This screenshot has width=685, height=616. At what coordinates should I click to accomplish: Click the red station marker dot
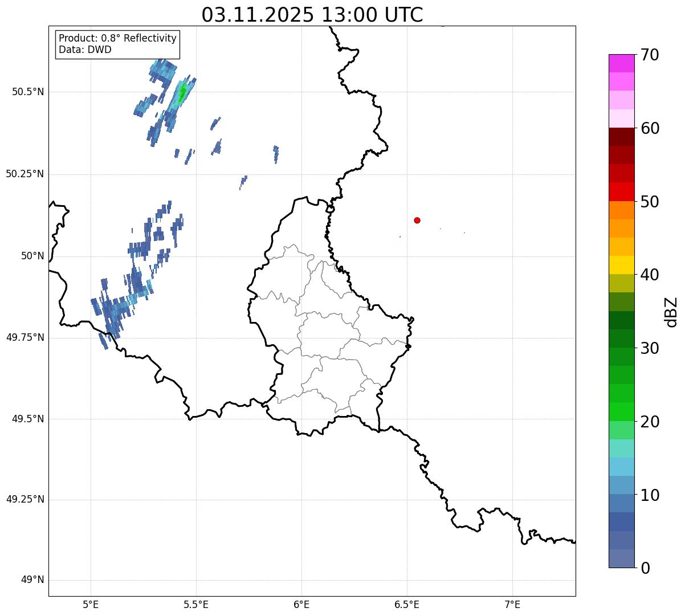(417, 220)
